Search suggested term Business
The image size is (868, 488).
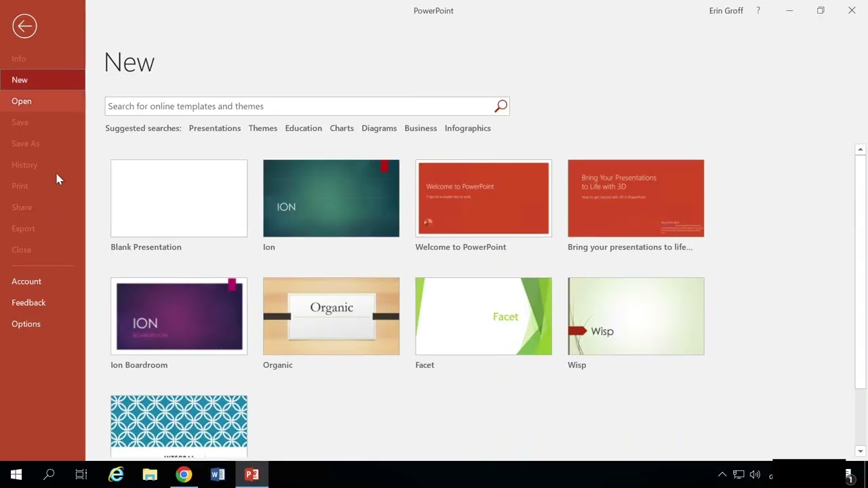[x=420, y=128]
